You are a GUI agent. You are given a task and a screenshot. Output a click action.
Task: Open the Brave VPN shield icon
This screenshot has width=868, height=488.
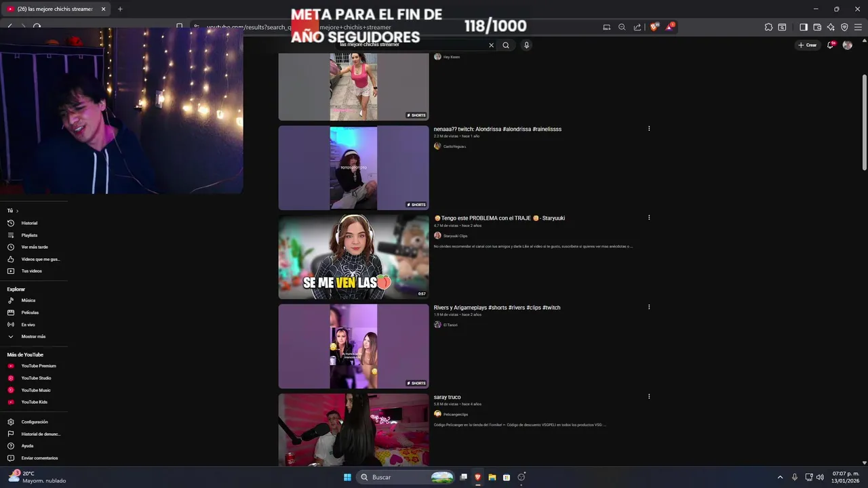(x=844, y=27)
